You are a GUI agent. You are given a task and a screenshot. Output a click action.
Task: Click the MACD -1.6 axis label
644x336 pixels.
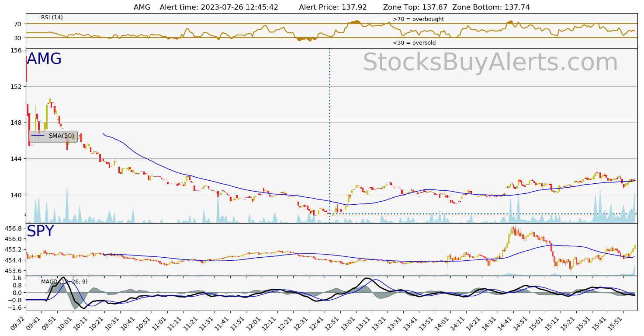(x=15, y=308)
